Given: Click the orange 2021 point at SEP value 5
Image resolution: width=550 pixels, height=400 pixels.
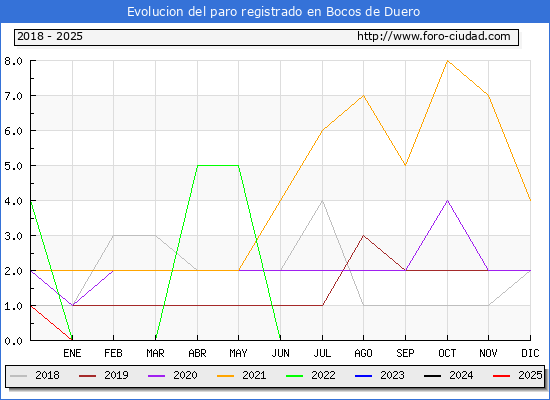Looking at the screenshot, I should pos(405,165).
